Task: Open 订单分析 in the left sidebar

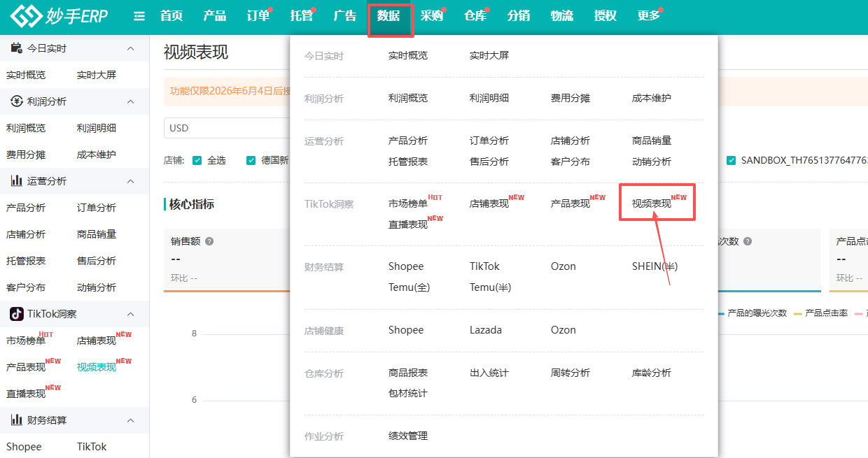Action: coord(97,208)
